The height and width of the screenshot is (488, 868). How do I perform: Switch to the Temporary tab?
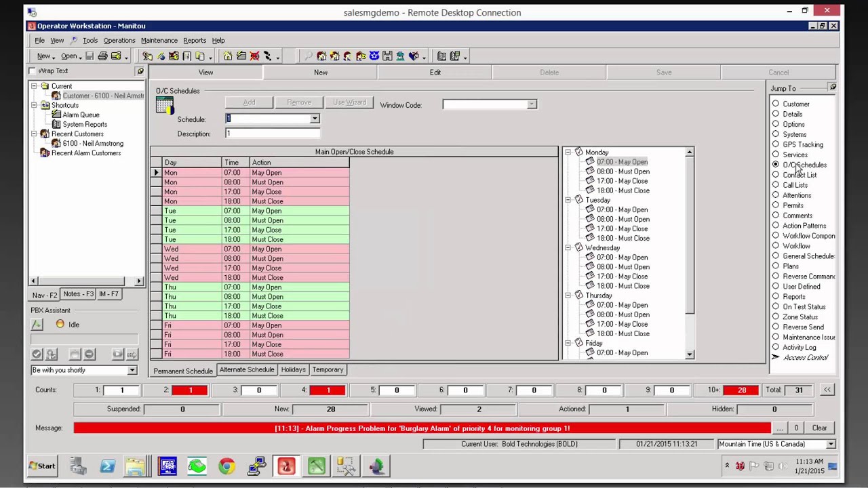pos(328,370)
